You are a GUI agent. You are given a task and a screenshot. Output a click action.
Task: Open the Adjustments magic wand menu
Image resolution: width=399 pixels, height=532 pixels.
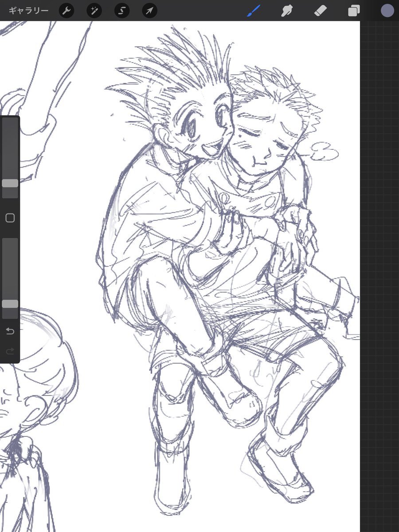(x=94, y=11)
